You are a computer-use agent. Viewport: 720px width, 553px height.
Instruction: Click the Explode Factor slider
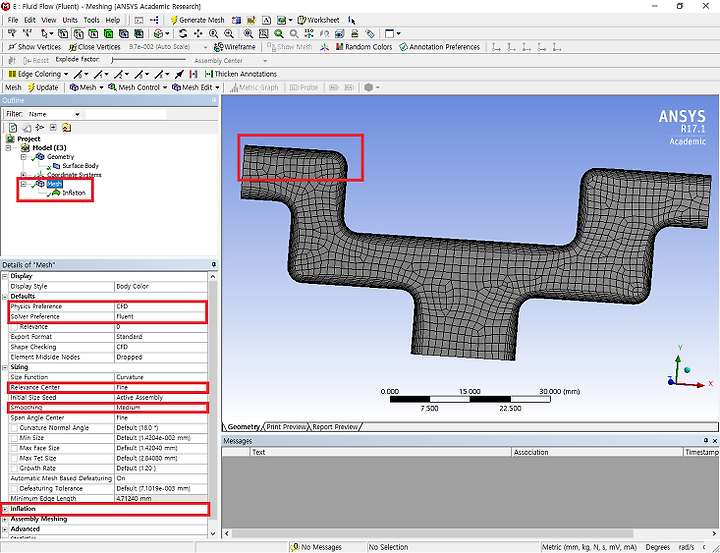[150, 60]
